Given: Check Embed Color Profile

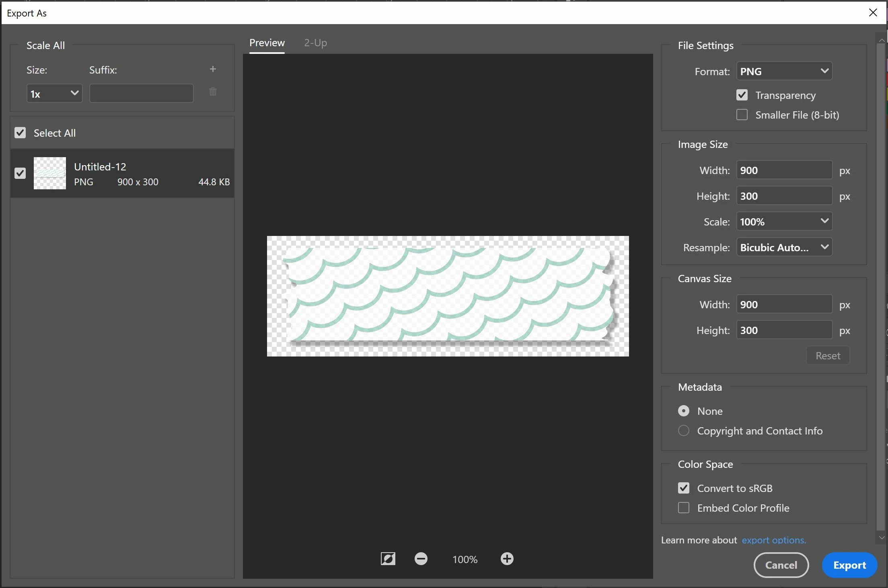Looking at the screenshot, I should (x=684, y=508).
